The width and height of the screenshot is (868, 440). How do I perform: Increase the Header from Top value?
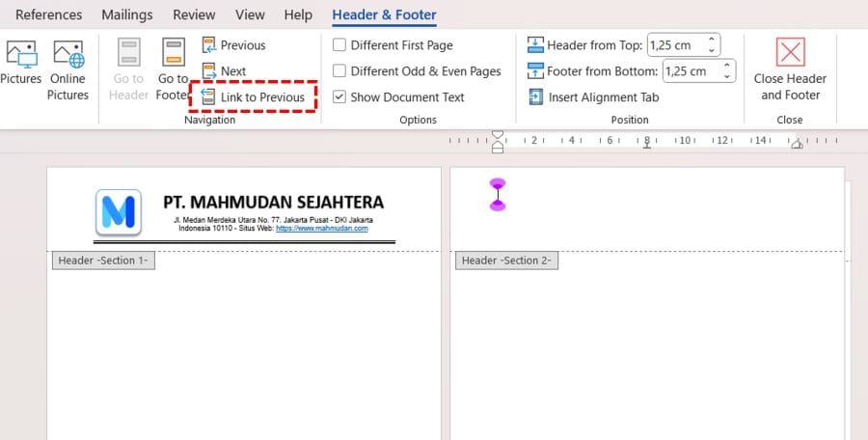point(712,41)
